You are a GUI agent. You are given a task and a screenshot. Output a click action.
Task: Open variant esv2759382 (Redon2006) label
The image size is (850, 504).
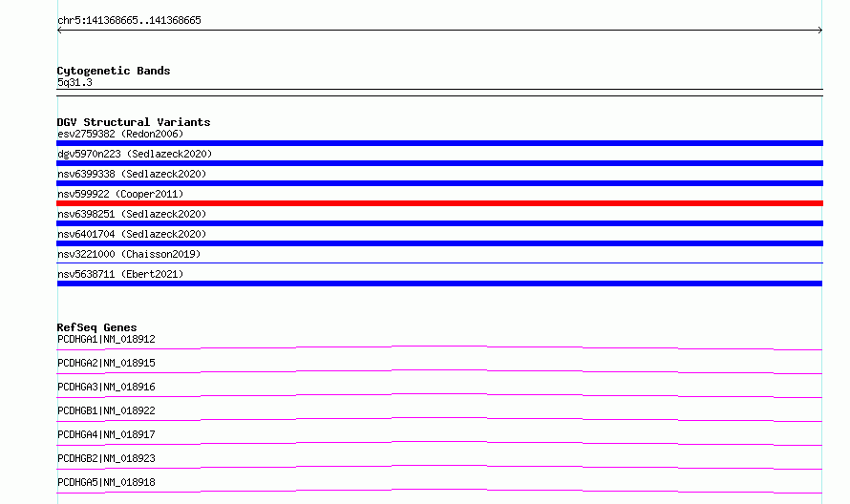tap(120, 134)
